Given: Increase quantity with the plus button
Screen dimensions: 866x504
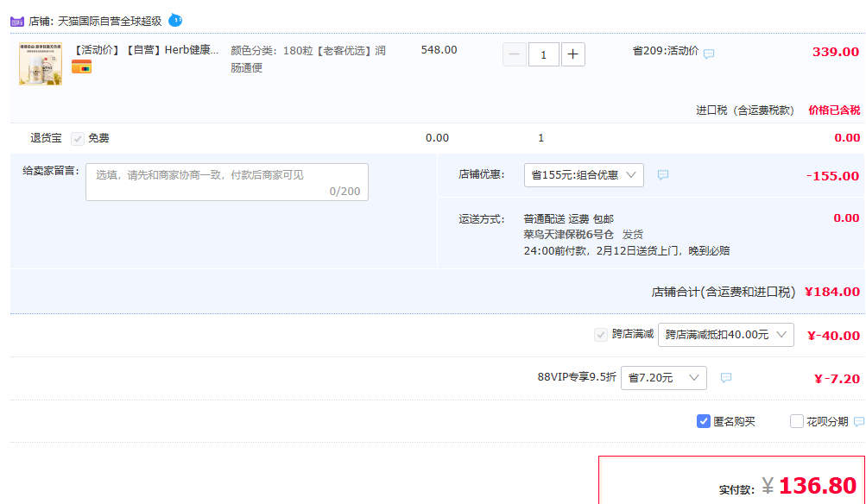Looking at the screenshot, I should (572, 54).
